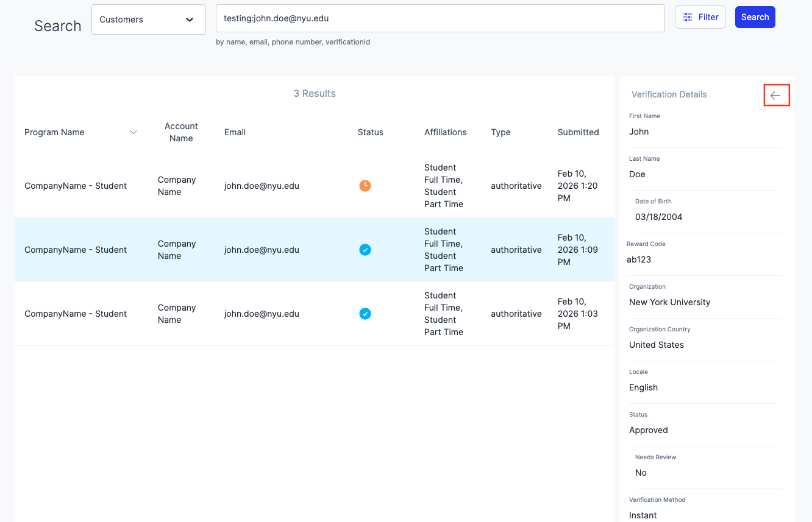Click the Date of Birth field value
The width and height of the screenshot is (812, 522).
(659, 217)
